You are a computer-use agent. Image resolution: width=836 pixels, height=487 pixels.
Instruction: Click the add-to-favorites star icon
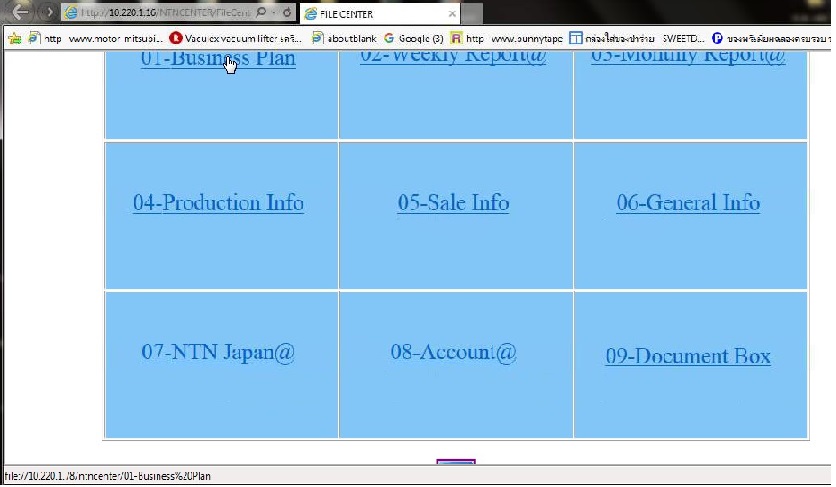click(x=14, y=38)
